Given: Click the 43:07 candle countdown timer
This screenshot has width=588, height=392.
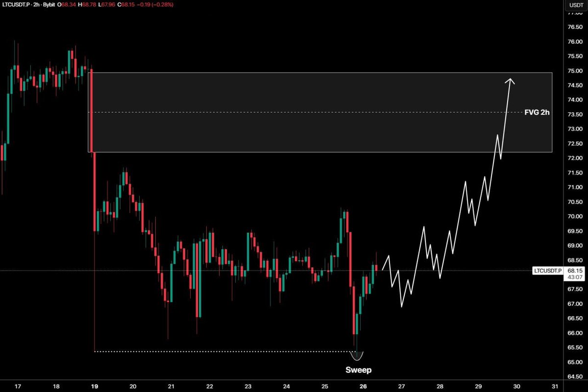Looking at the screenshot, I should tap(574, 277).
